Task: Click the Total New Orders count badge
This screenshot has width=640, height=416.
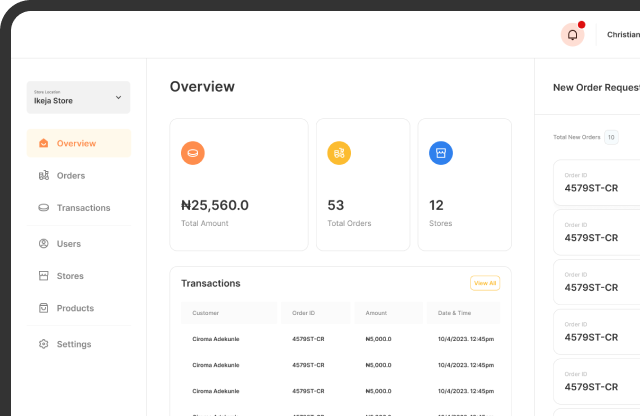Action: (x=610, y=137)
